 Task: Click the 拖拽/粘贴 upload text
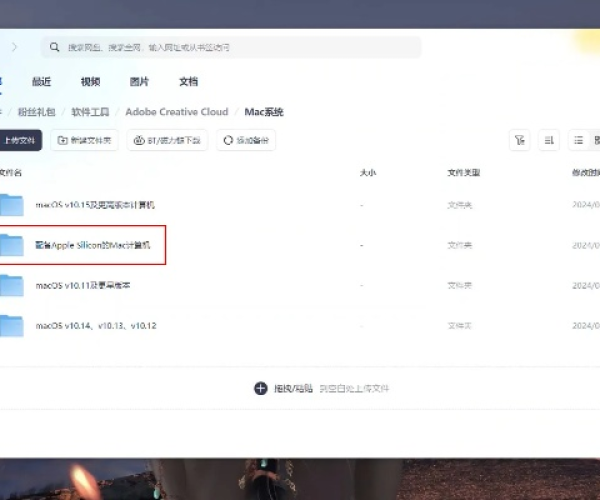tap(293, 389)
